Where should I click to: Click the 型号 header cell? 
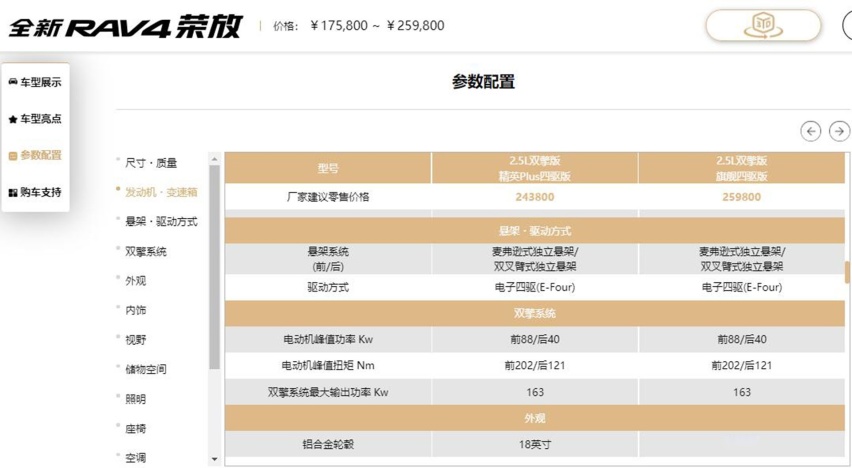(328, 168)
